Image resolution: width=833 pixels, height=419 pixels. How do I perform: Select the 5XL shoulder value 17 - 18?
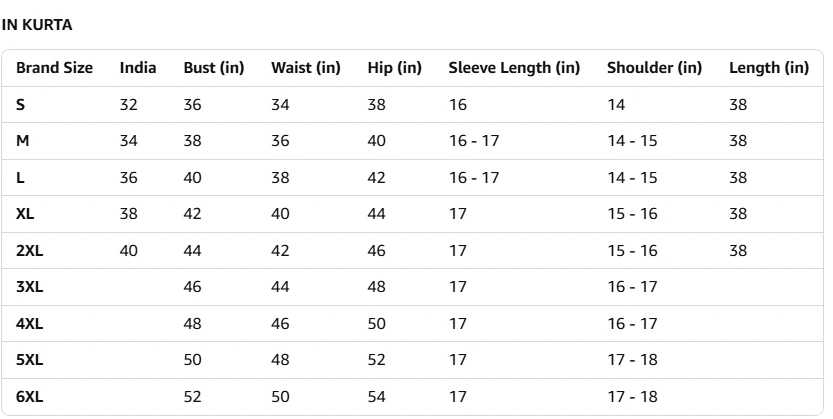coord(632,360)
